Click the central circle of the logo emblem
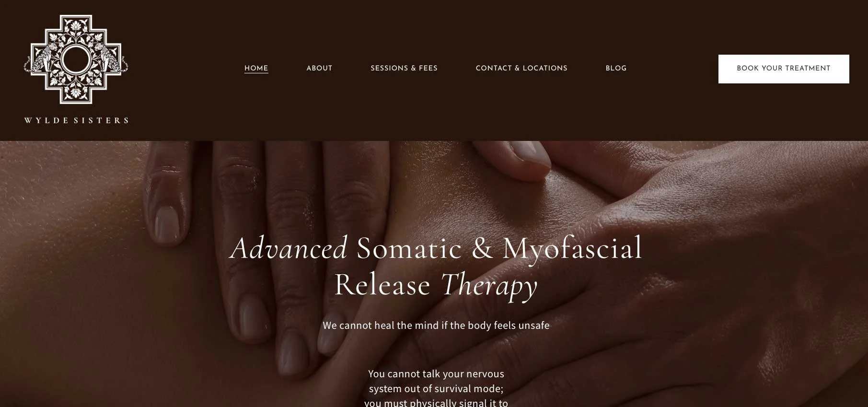This screenshot has width=868, height=407. coord(76,59)
